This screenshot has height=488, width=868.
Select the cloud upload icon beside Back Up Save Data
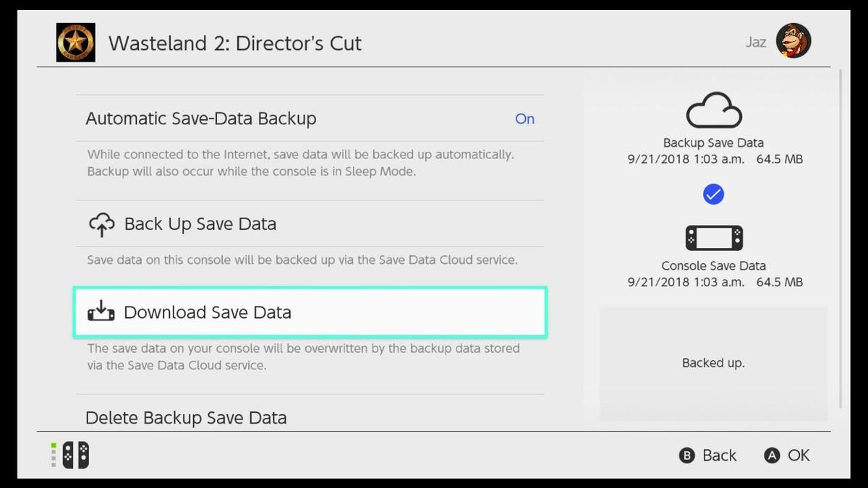(102, 223)
